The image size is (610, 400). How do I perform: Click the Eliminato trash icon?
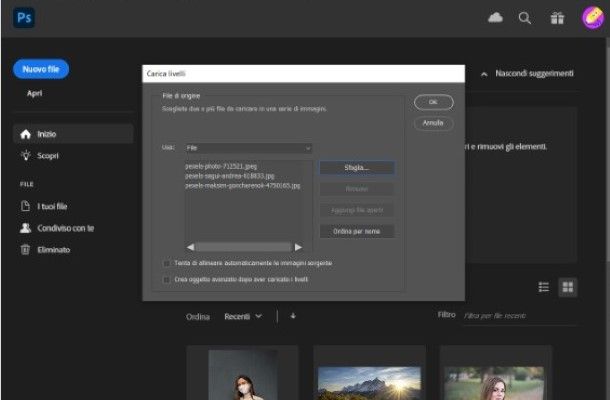click(25, 249)
